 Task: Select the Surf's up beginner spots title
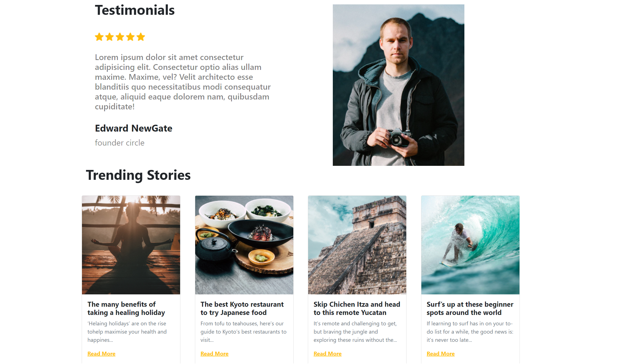coord(470,308)
